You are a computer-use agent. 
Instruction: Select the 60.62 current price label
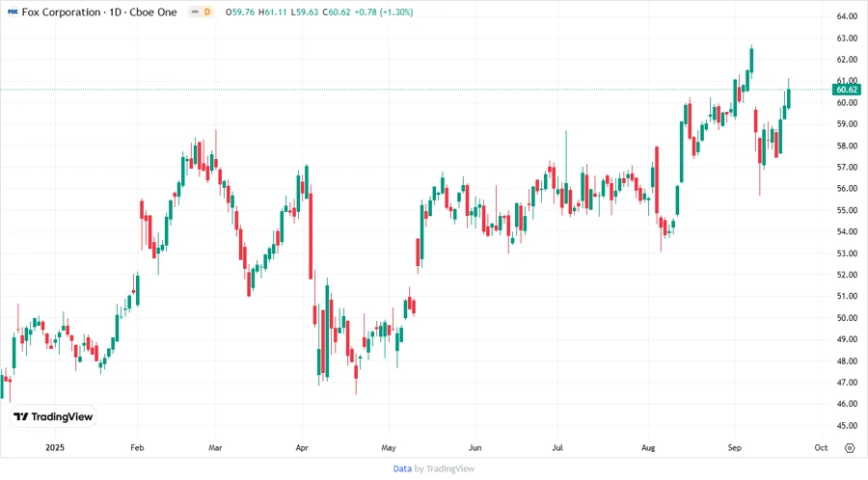(847, 90)
